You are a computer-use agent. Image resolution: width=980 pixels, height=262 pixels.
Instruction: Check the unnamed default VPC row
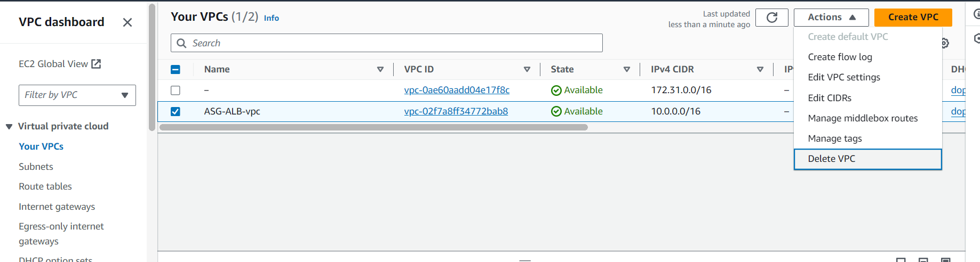[x=176, y=91]
